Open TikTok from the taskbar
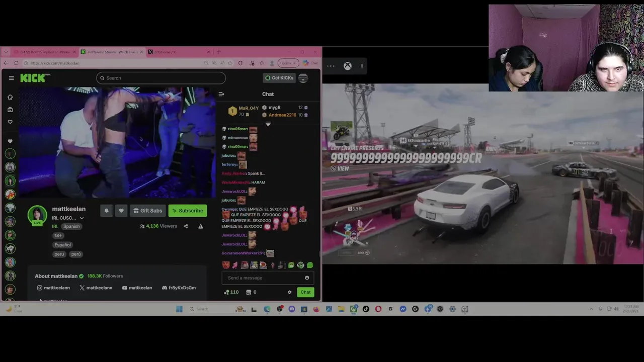Screen dimensions: 644x362 click(x=366, y=309)
